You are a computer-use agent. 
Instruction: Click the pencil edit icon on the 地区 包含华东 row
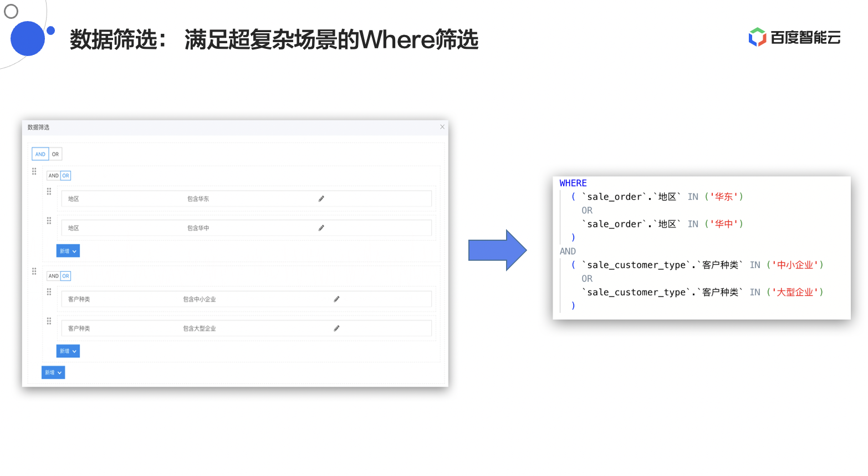pos(321,199)
